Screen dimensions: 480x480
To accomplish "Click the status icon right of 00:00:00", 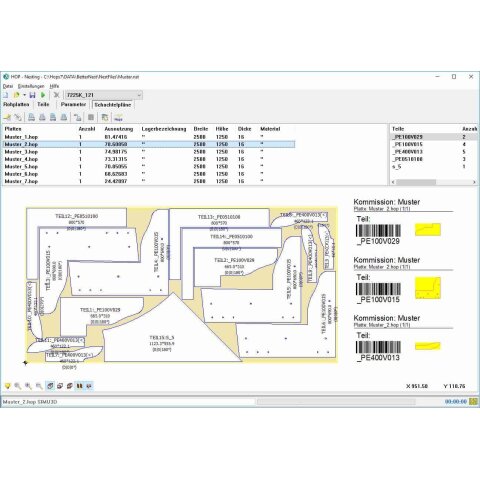I will coord(473,402).
